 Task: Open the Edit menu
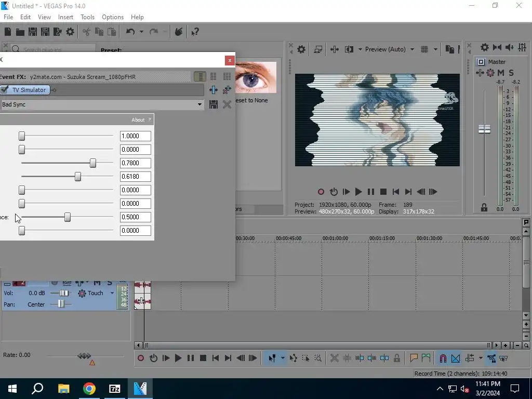pos(25,17)
